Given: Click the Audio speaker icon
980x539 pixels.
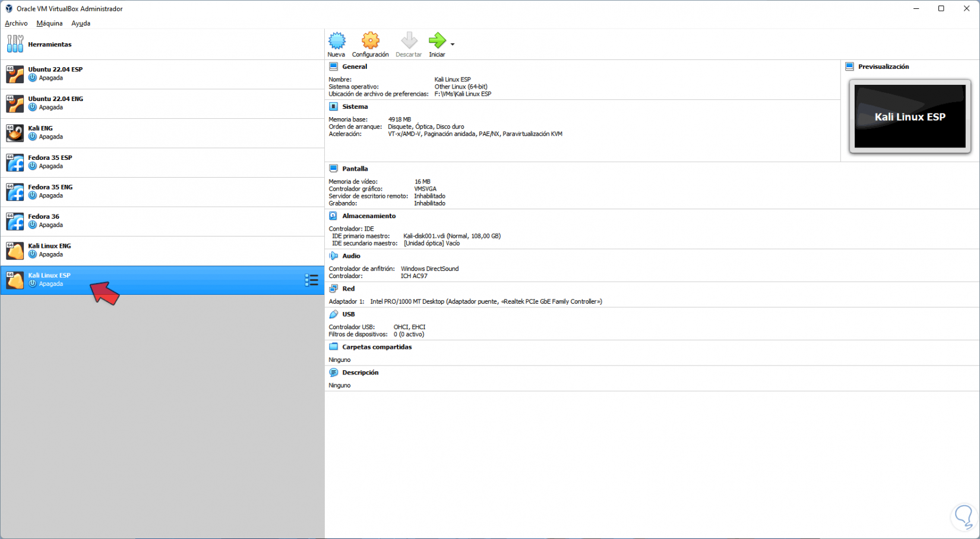Looking at the screenshot, I should tap(333, 256).
